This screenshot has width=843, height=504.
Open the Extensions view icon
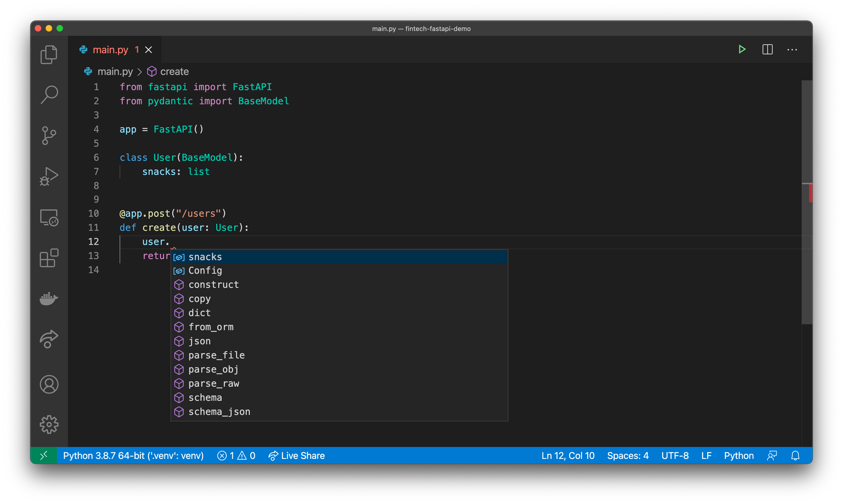[x=49, y=258]
